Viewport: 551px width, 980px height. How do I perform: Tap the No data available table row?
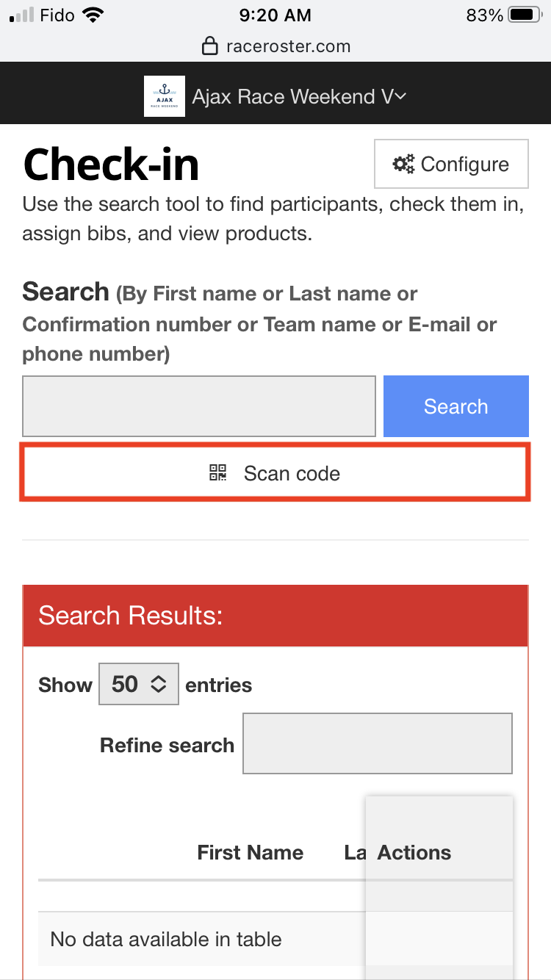165,939
